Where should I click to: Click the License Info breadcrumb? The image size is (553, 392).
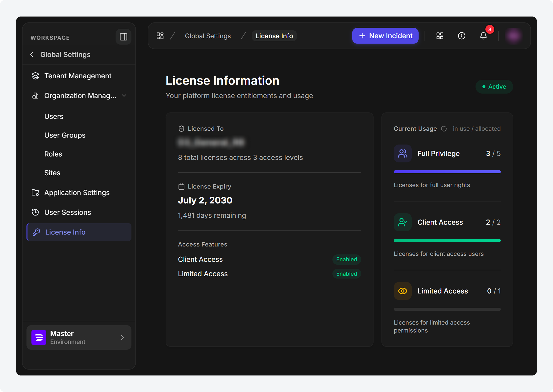click(x=274, y=36)
